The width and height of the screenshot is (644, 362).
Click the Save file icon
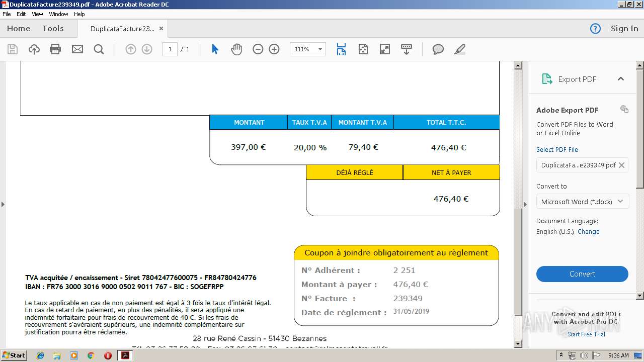(13, 49)
